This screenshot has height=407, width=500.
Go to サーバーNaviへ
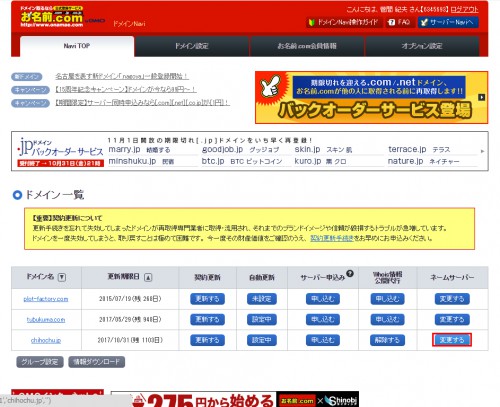448,22
